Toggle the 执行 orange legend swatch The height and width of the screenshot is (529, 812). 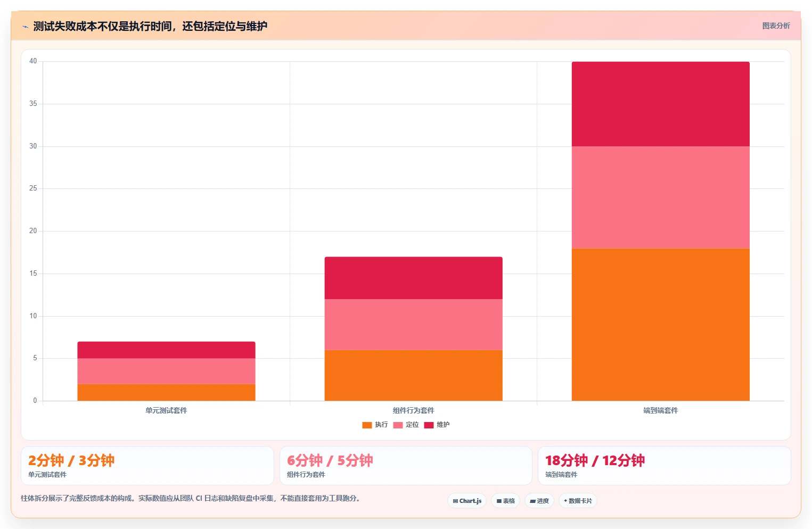pos(367,425)
